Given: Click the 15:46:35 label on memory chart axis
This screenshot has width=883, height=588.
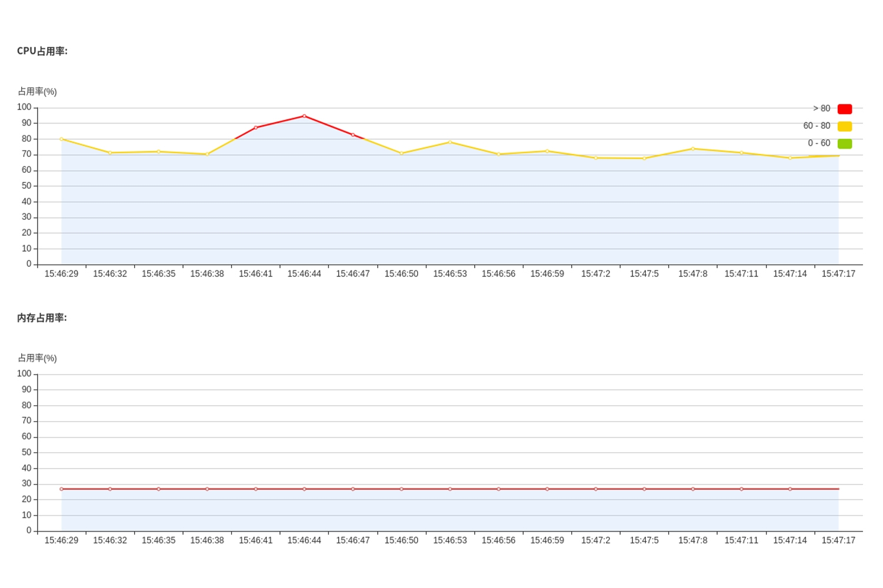Looking at the screenshot, I should pos(158,540).
